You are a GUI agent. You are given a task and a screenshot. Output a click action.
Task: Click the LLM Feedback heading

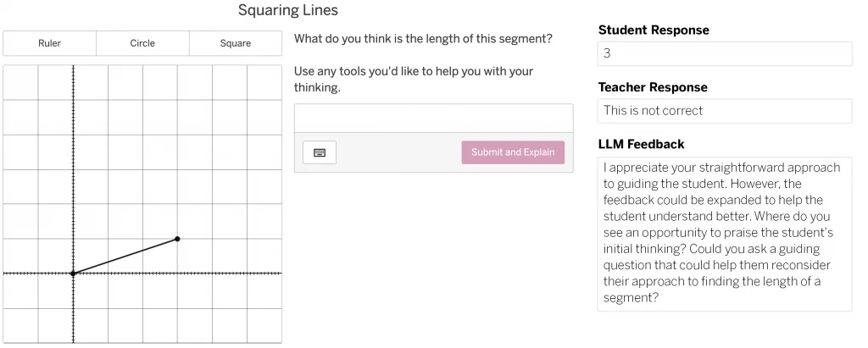(x=641, y=145)
